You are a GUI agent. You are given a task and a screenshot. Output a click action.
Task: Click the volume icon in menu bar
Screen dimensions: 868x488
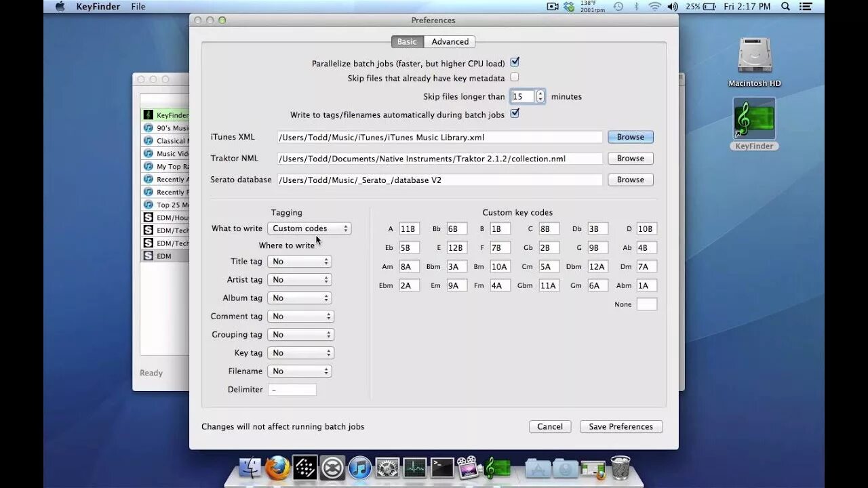click(x=673, y=7)
